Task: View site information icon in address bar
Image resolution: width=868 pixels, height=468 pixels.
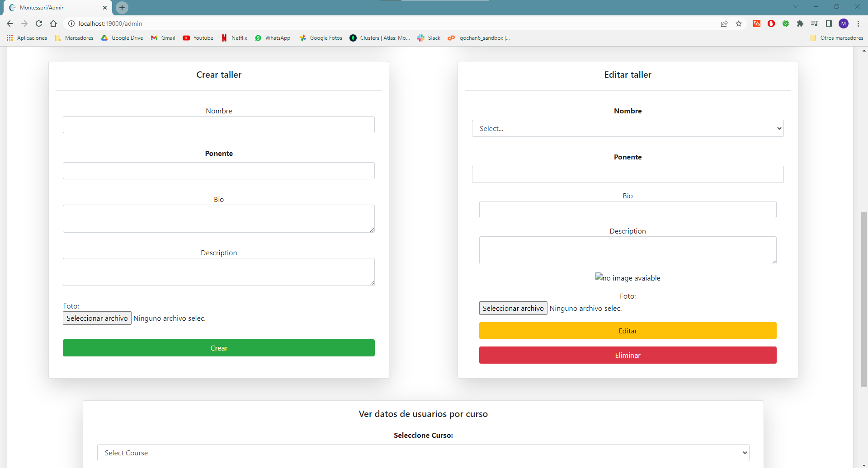Action: [71, 23]
